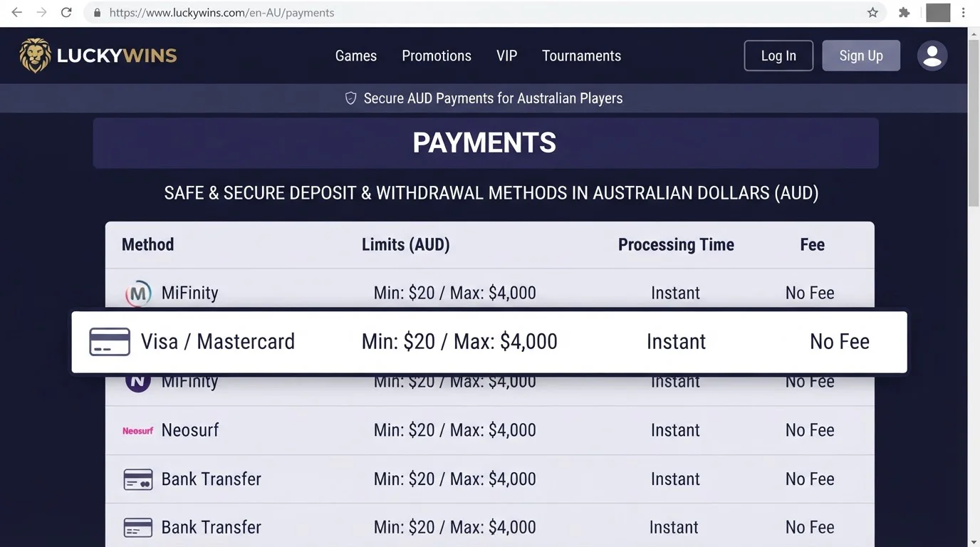The width and height of the screenshot is (980, 547).
Task: Open the user account avatar icon
Action: [932, 56]
